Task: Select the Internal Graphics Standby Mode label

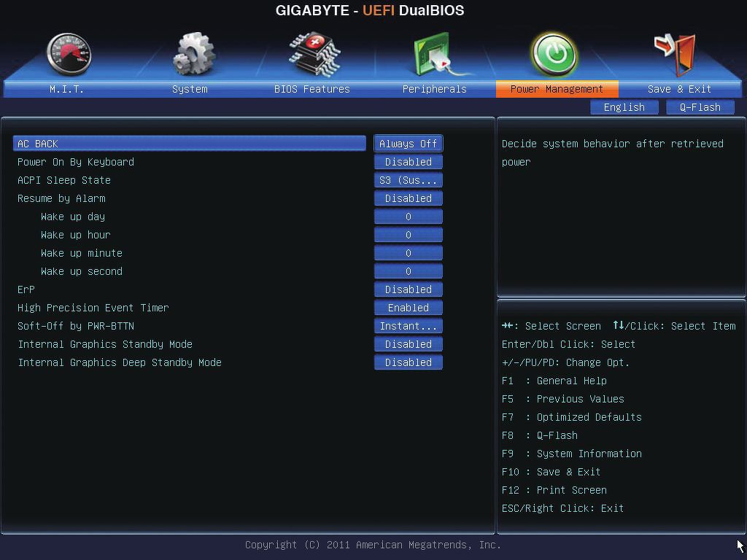Action: click(x=105, y=344)
